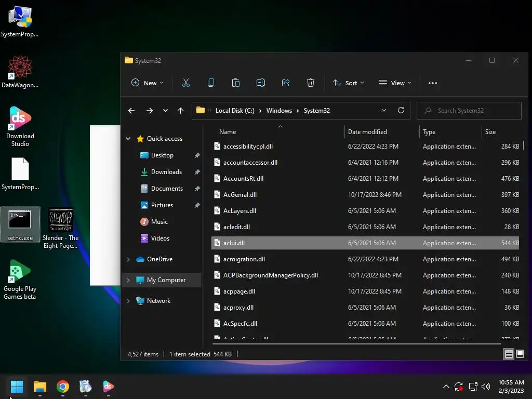Viewport: 532px width, 399px height.
Task: Collapse the Quick access tree node
Action: (x=128, y=138)
